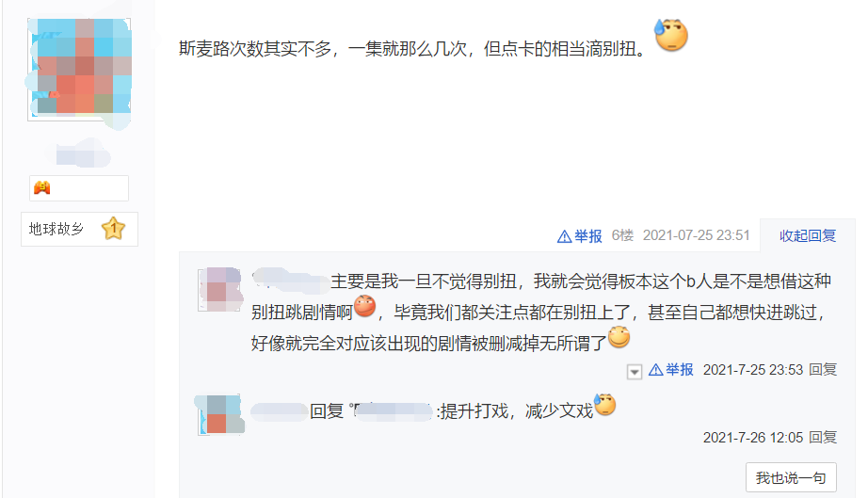Viewport: 868px width, 498px height.
Task: Click the sweating emoji in the main post
Action: pyautogui.click(x=671, y=35)
